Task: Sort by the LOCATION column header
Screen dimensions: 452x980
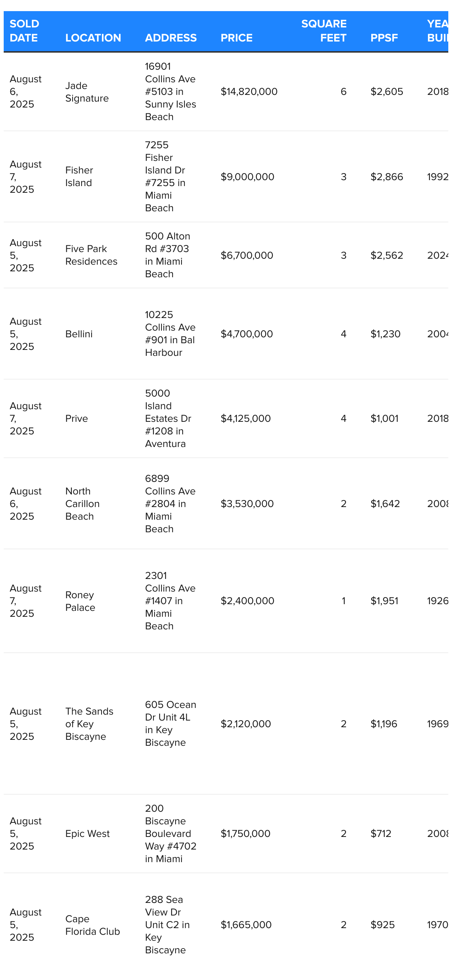Action: click(x=93, y=38)
